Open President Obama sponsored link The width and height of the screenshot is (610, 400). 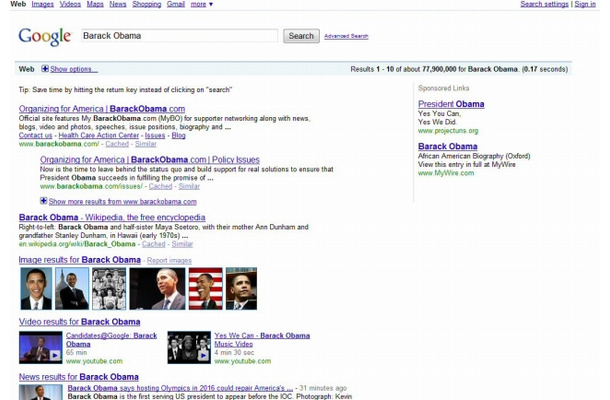coord(451,104)
